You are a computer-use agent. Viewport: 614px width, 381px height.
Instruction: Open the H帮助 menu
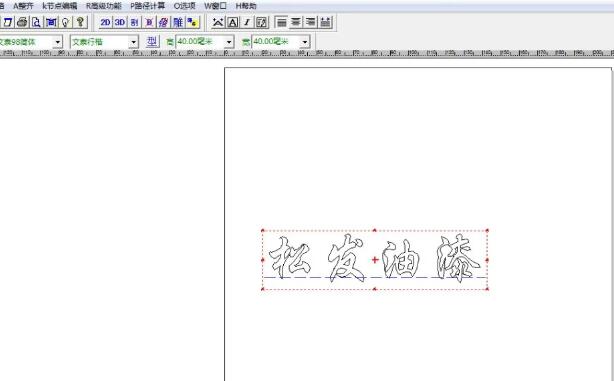pyautogui.click(x=246, y=6)
